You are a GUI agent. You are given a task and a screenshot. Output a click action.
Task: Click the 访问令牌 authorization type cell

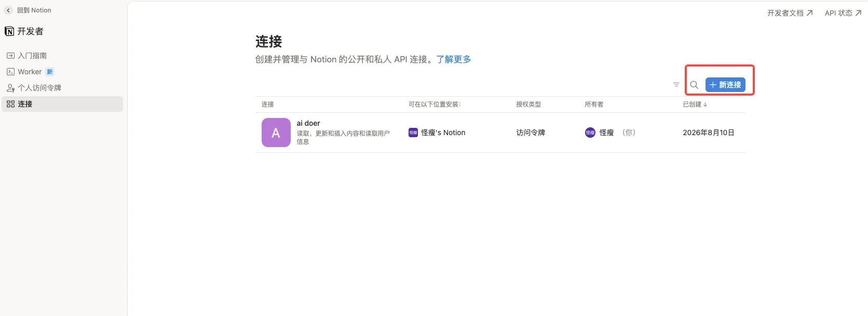click(531, 133)
